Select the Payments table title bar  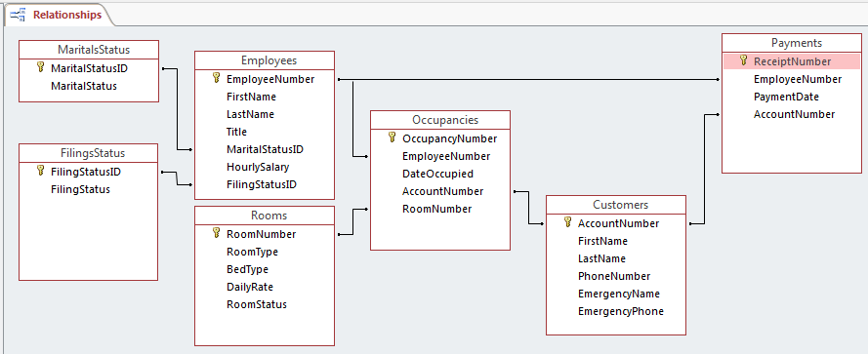(792, 43)
